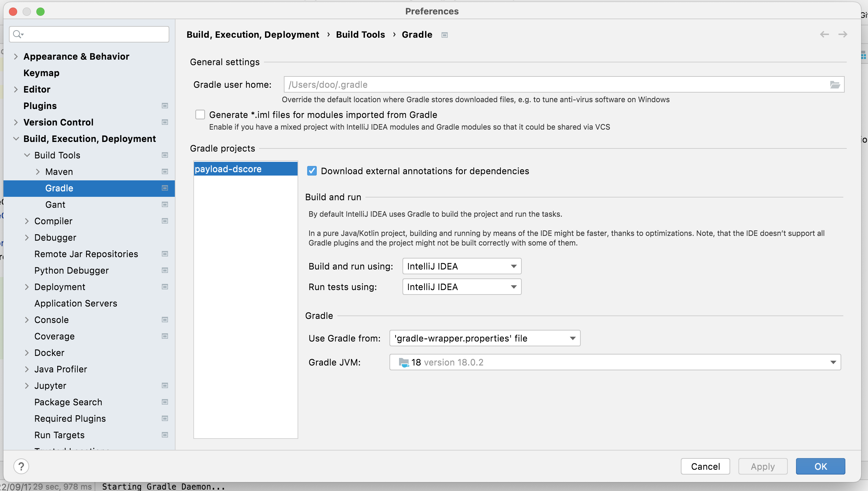Expand the Jupyter node
This screenshot has height=491, width=868.
(x=27, y=385)
